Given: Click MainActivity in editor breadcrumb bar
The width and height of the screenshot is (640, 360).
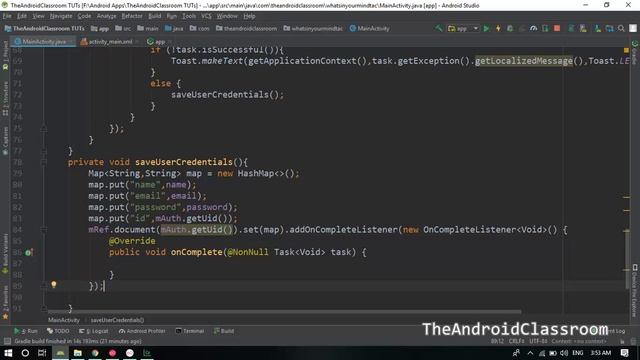Looking at the screenshot, I should click(64, 320).
